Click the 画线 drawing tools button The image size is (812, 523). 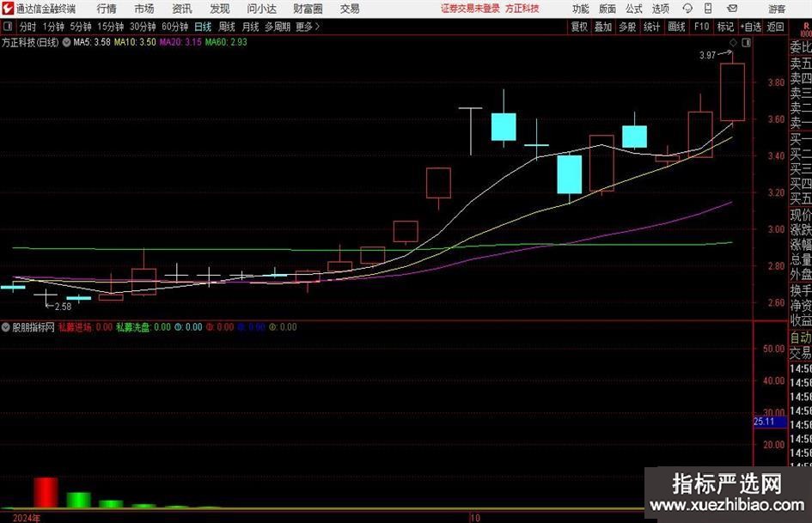click(676, 27)
